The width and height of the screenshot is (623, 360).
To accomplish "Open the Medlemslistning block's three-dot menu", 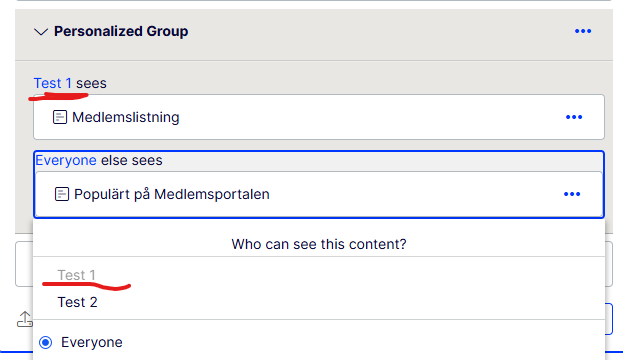I will click(x=574, y=117).
